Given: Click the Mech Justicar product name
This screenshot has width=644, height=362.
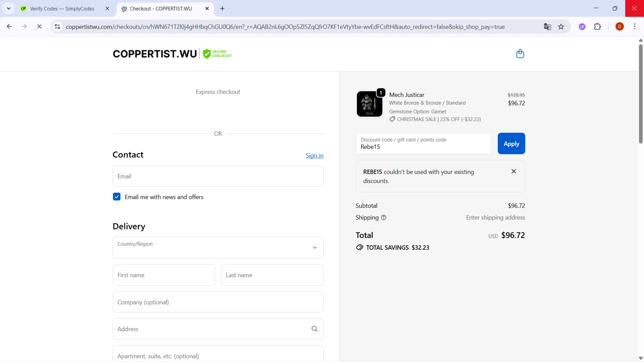Looking at the screenshot, I should (x=407, y=95).
